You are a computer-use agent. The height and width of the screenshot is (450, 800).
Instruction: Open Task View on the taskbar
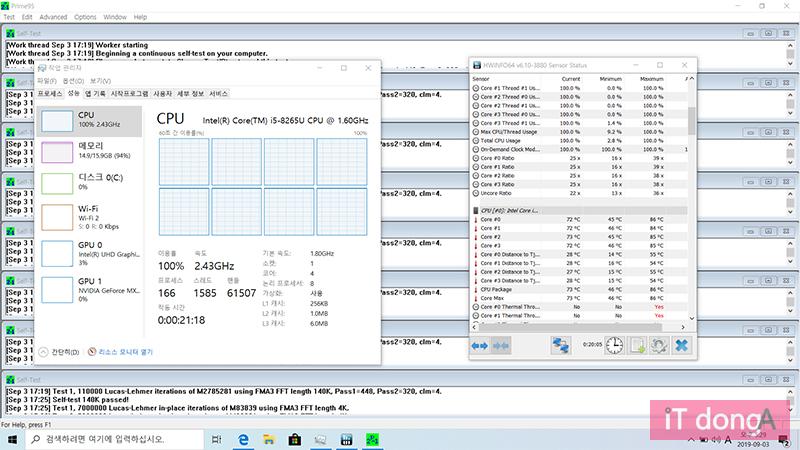pos(216,439)
